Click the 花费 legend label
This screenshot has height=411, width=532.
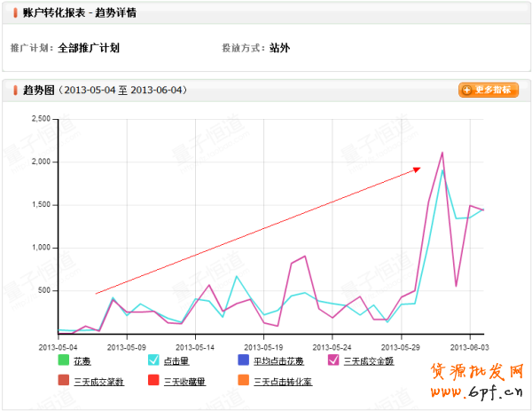pos(82,361)
